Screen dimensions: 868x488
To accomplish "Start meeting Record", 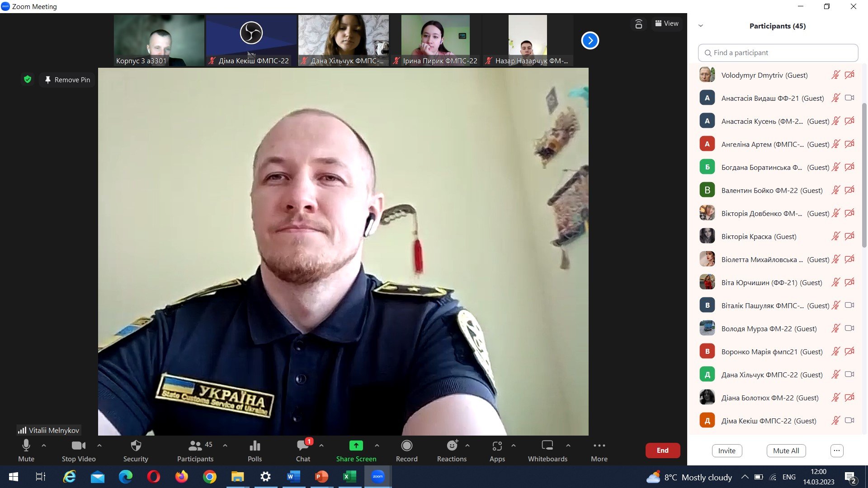I will click(407, 450).
